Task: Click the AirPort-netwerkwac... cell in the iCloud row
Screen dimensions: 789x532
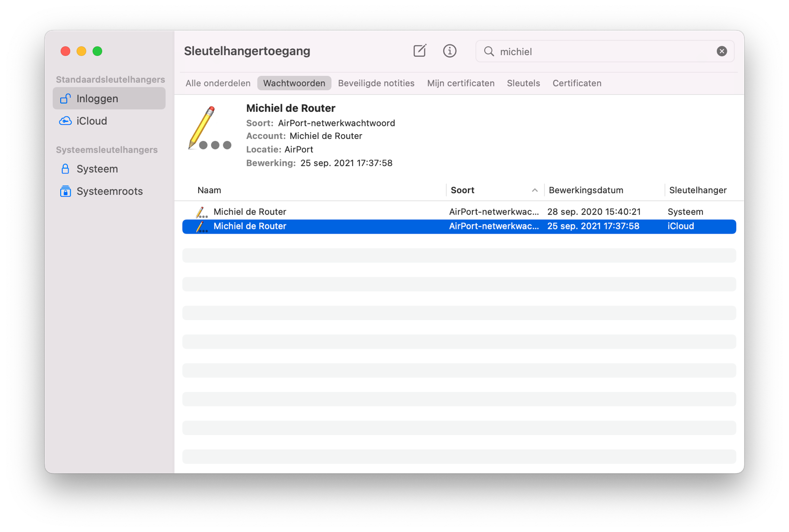Action: tap(494, 226)
